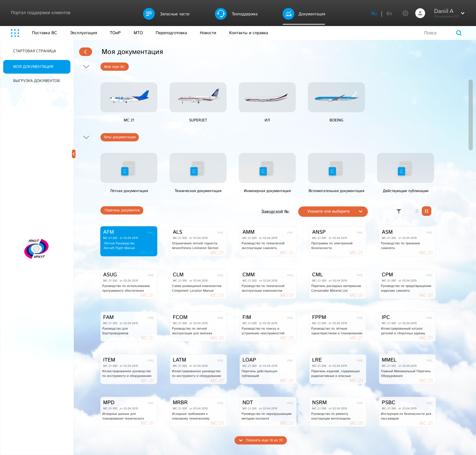
Task: Open the ASM document card
Action: (407, 241)
